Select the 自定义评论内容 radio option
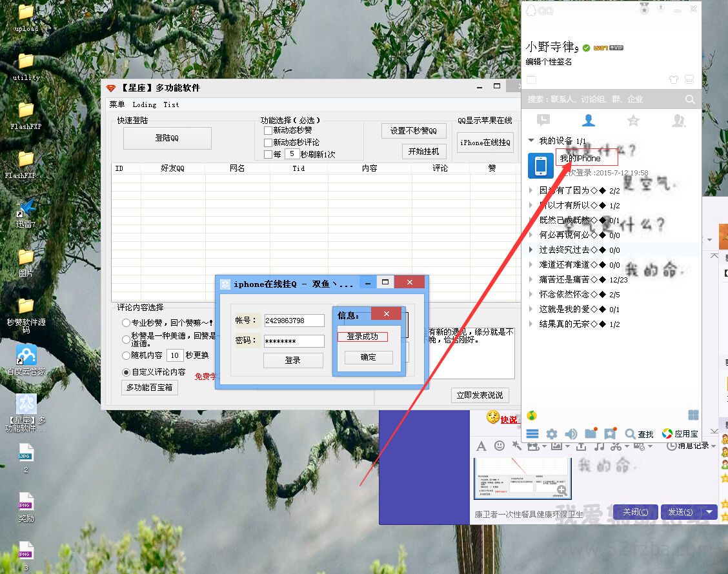 pyautogui.click(x=126, y=372)
